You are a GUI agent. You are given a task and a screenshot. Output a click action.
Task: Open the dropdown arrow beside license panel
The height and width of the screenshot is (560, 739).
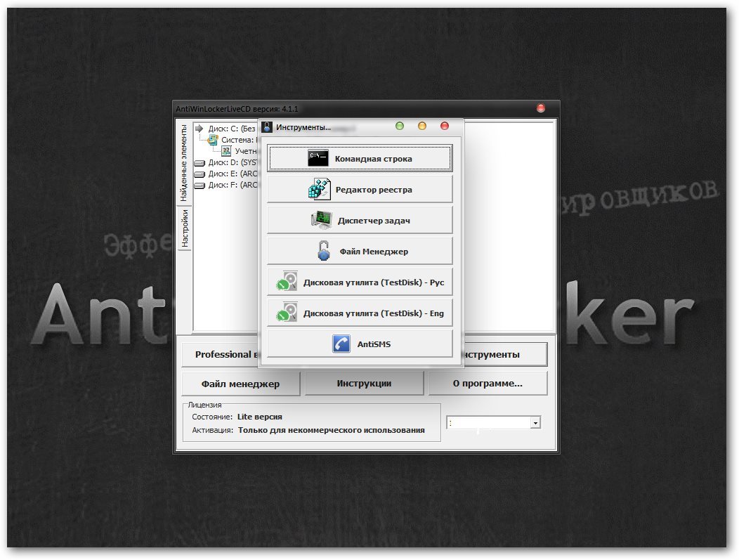pyautogui.click(x=535, y=423)
